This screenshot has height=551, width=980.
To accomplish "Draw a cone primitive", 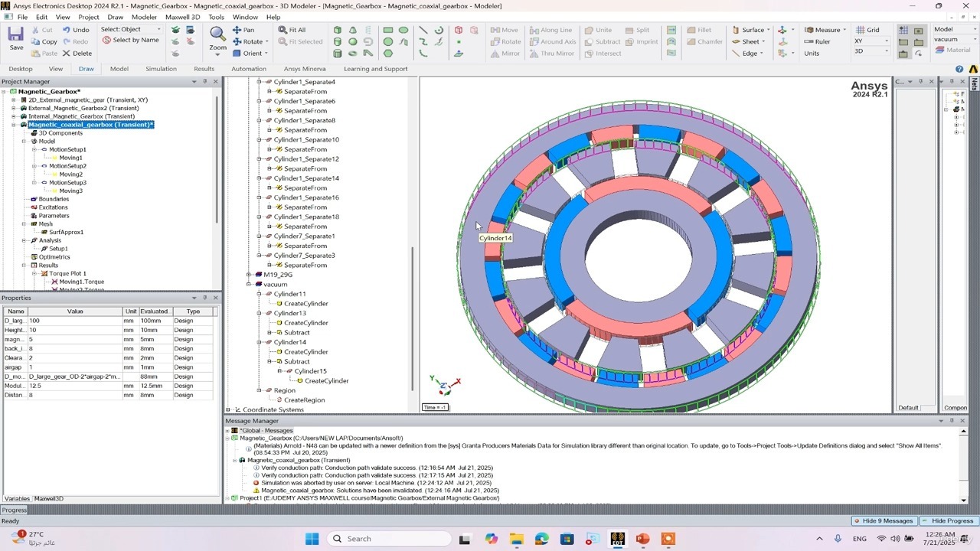I will (x=353, y=30).
